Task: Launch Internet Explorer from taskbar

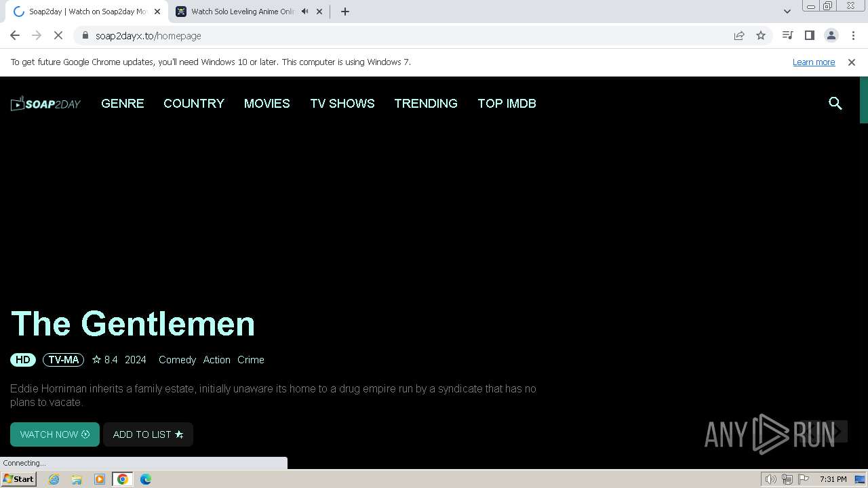Action: point(54,479)
